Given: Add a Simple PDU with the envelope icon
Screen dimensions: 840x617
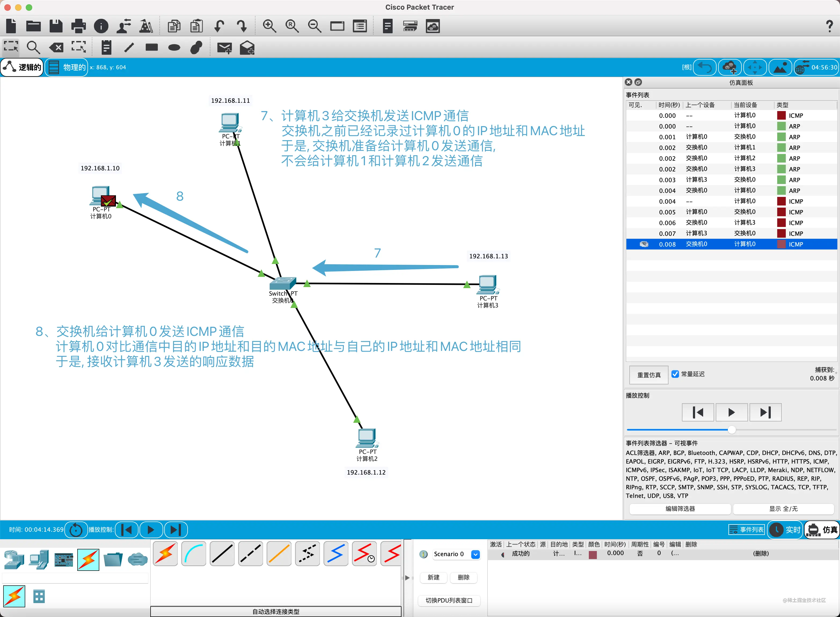Looking at the screenshot, I should pos(225,48).
